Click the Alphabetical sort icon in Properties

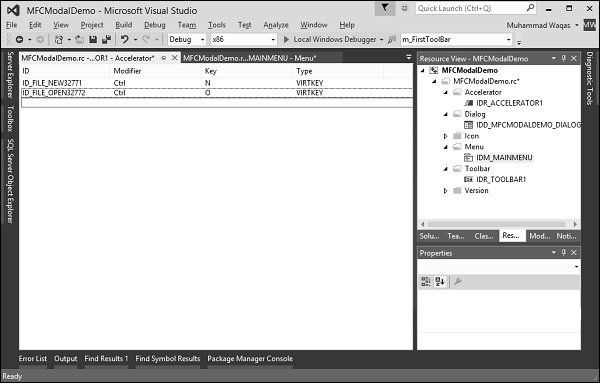coord(440,282)
